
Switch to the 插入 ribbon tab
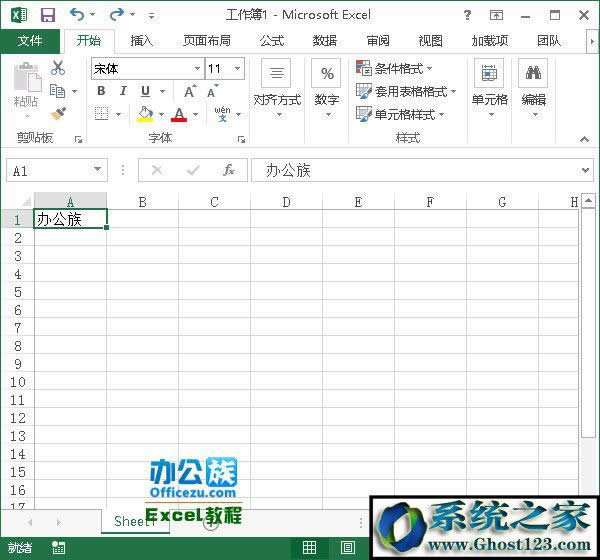(142, 41)
